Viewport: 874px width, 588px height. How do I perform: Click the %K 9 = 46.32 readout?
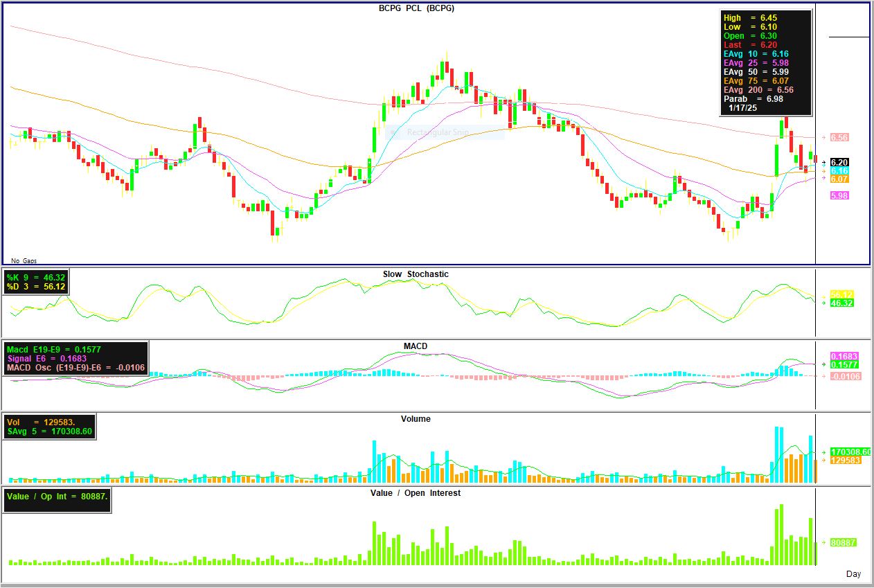point(36,277)
